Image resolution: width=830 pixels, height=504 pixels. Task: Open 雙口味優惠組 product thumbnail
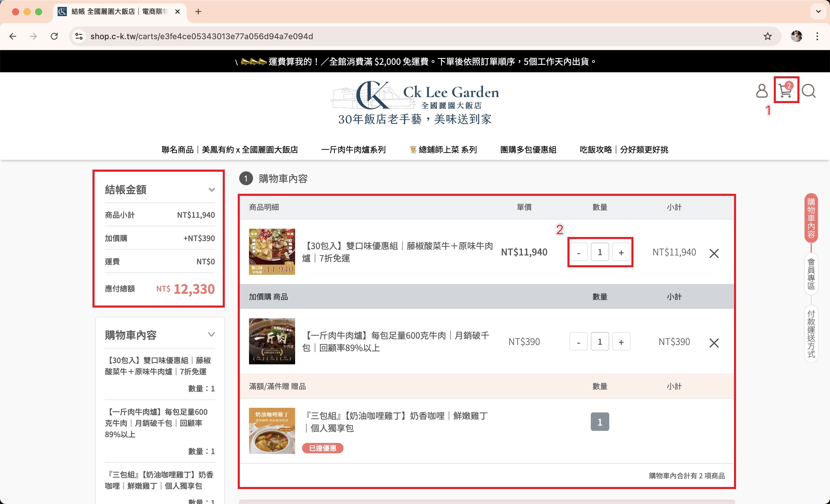click(272, 252)
